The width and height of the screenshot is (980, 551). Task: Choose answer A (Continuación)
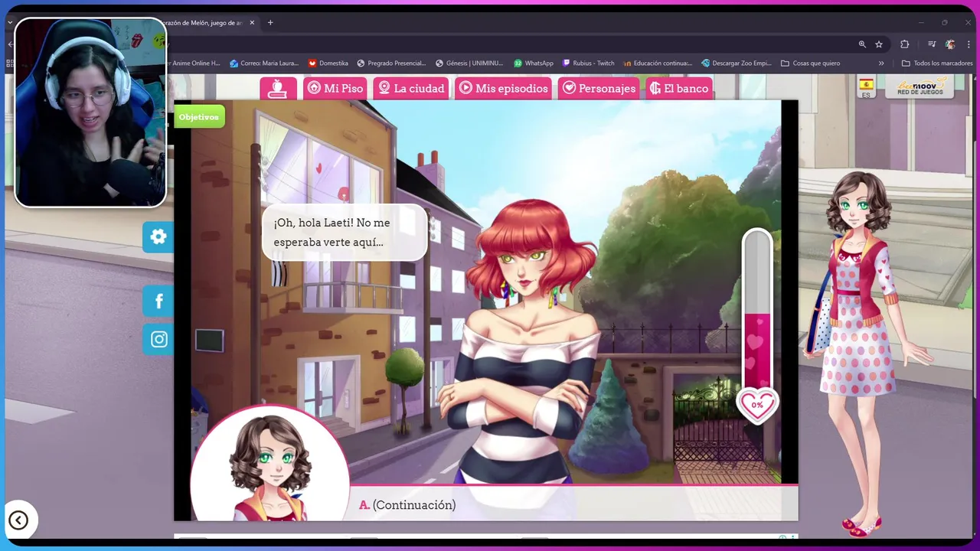tap(407, 505)
